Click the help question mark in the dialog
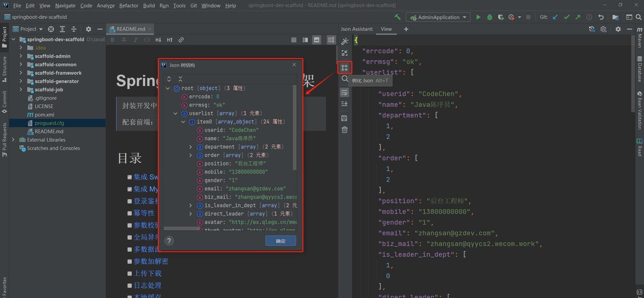Viewport: 644px width, 298px height. point(169,241)
